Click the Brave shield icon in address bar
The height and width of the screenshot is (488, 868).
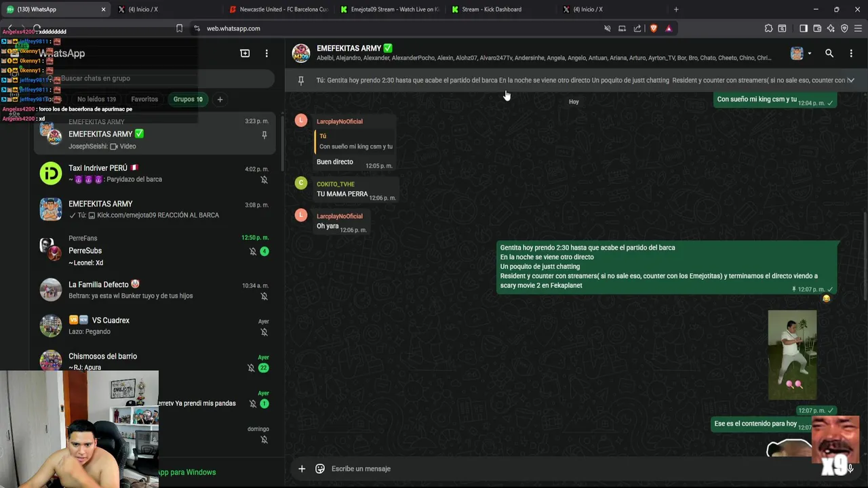pos(654,28)
